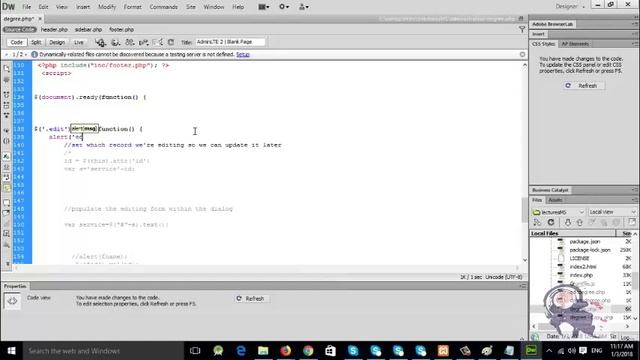Open the Site management dropdown in application bar
Image resolution: width=640 pixels, height=360 pixels.
point(304,7)
